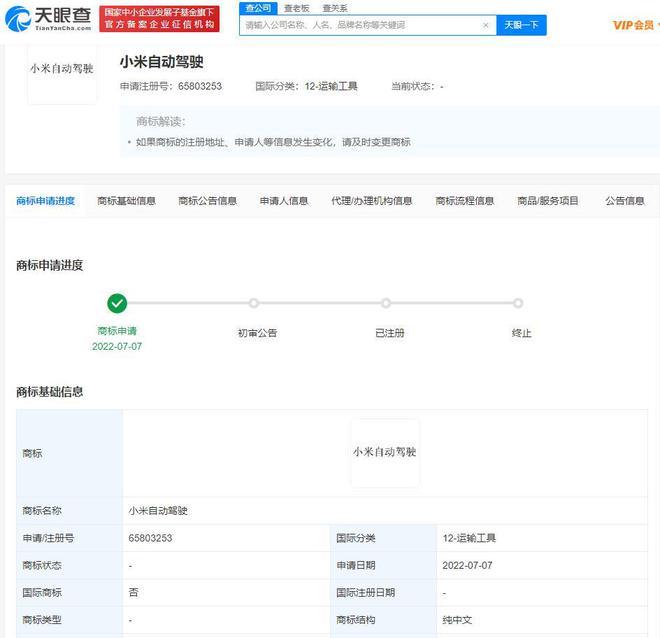Switch to the 查关系 search tab
Viewport: 660px width, 638px height.
[x=335, y=8]
